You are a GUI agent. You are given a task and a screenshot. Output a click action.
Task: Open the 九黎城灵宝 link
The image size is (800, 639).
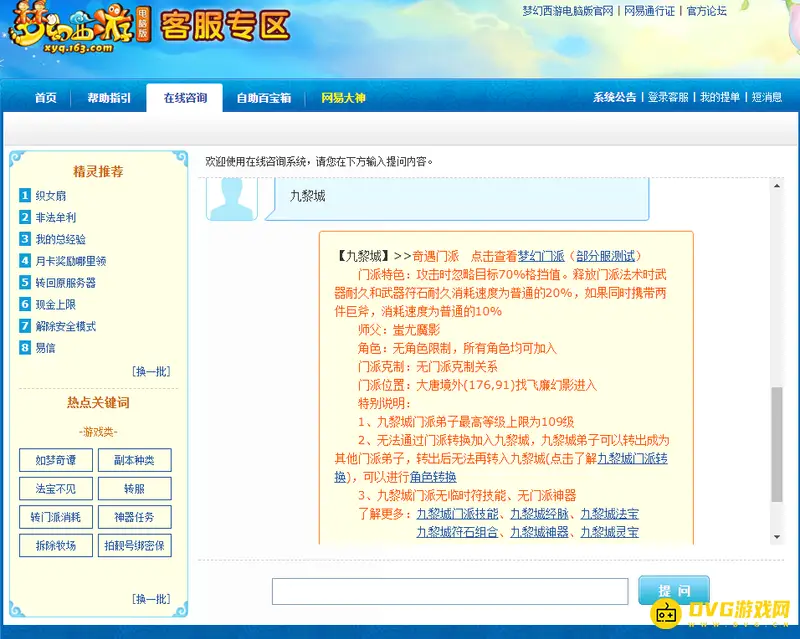[x=610, y=532]
